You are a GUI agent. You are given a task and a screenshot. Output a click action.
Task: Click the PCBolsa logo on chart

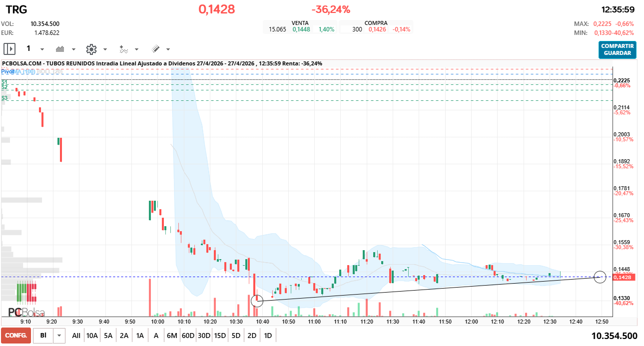(x=26, y=313)
